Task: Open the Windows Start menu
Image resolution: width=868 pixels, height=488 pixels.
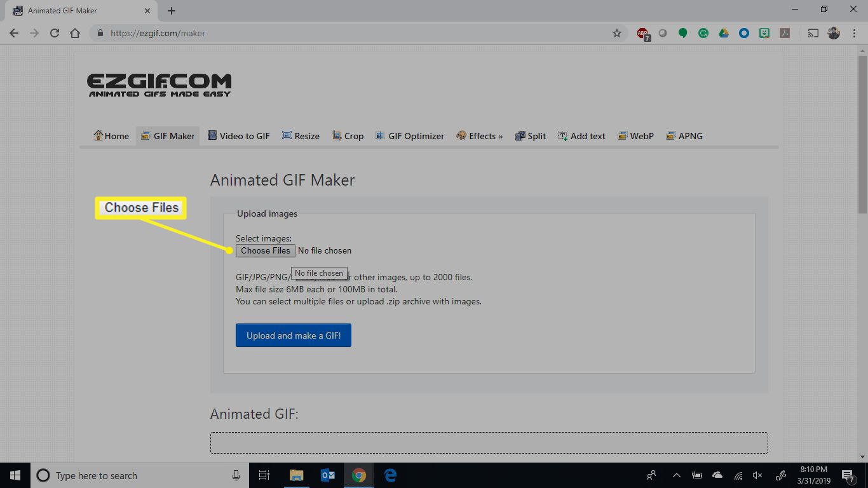Action: coord(15,475)
